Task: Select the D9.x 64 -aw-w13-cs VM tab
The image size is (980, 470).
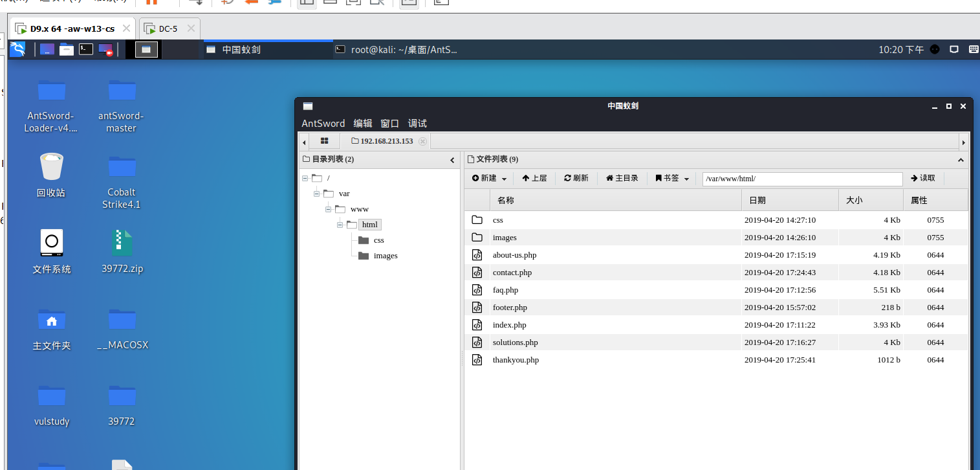Action: 72,28
